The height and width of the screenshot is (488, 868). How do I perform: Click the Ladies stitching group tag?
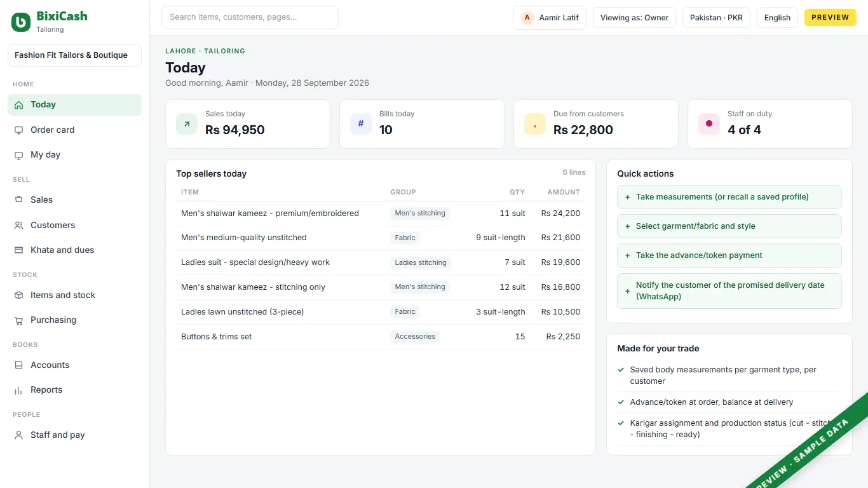pyautogui.click(x=421, y=262)
